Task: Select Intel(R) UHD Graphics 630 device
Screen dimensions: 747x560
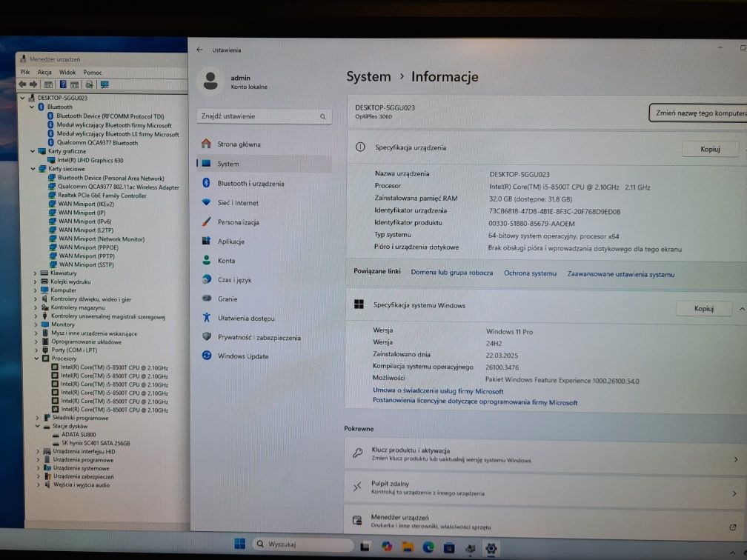Action: [x=90, y=160]
